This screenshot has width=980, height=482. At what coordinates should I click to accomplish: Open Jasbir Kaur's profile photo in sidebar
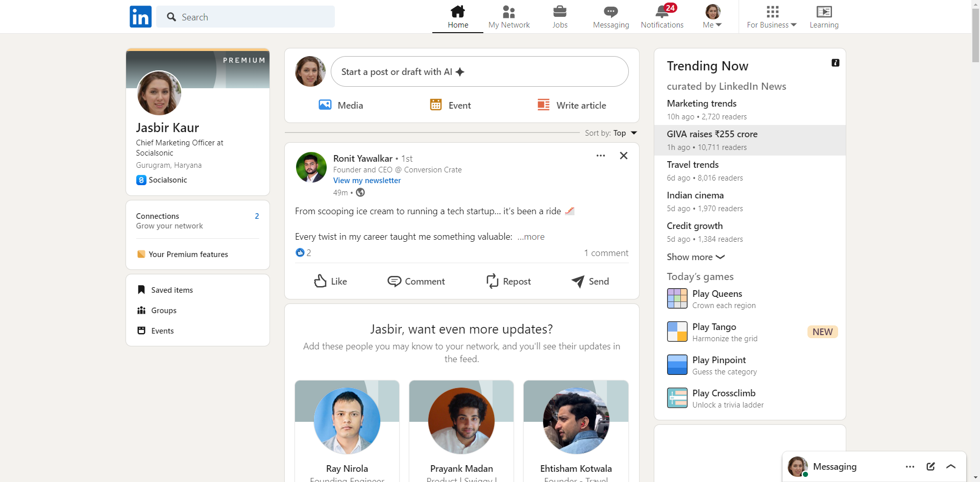[x=159, y=93]
